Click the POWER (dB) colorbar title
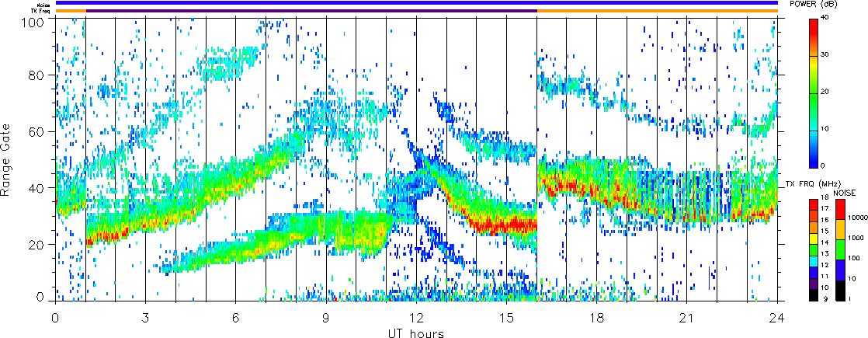868x338 pixels. 814,4
